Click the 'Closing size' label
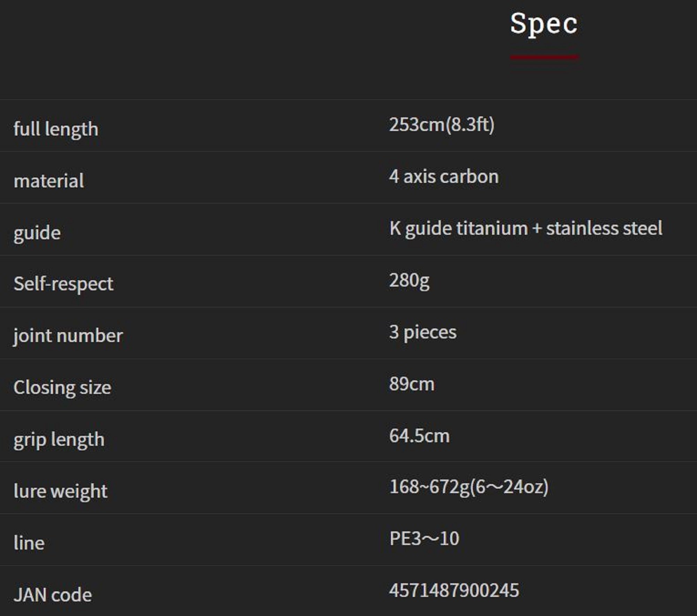The width and height of the screenshot is (697, 616). (62, 388)
